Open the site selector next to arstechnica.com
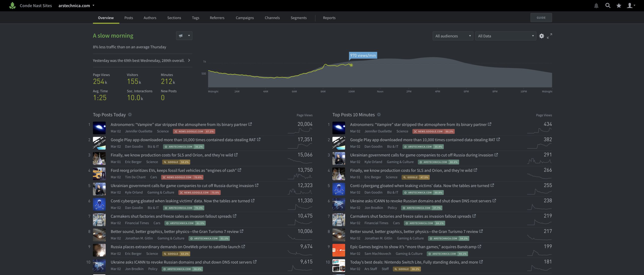This screenshot has width=644, height=275. pyautogui.click(x=94, y=5)
